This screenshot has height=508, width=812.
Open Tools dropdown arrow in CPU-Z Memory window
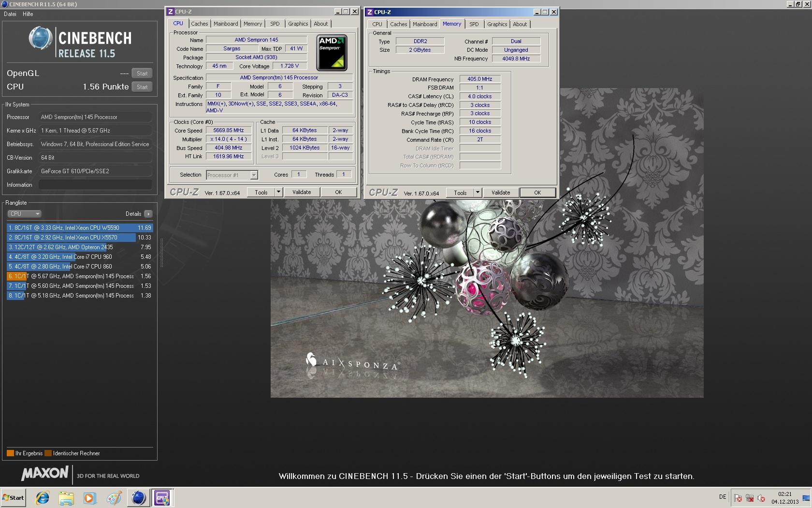[478, 193]
